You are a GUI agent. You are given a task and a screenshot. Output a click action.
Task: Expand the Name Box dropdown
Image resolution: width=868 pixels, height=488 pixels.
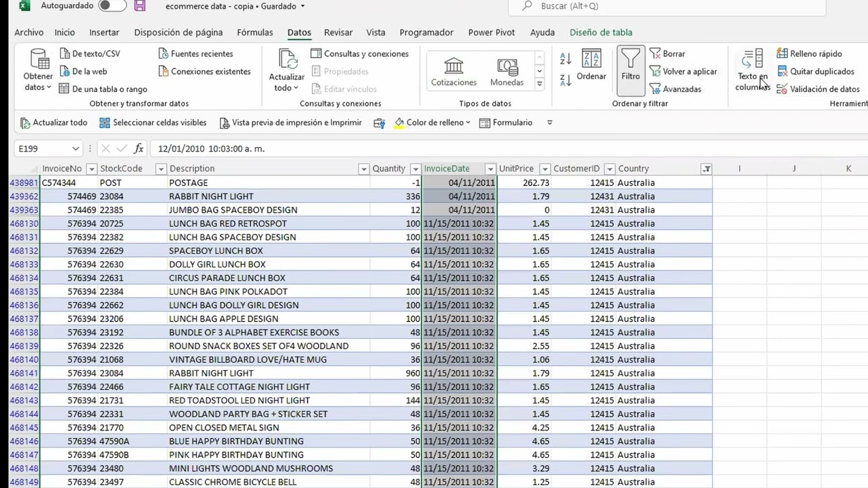[75, 148]
